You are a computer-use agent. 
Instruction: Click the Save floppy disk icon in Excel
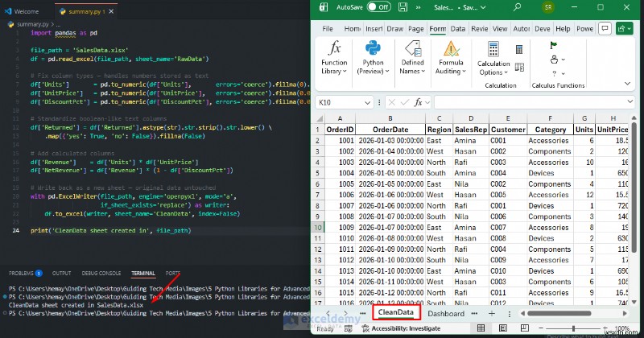(403, 7)
